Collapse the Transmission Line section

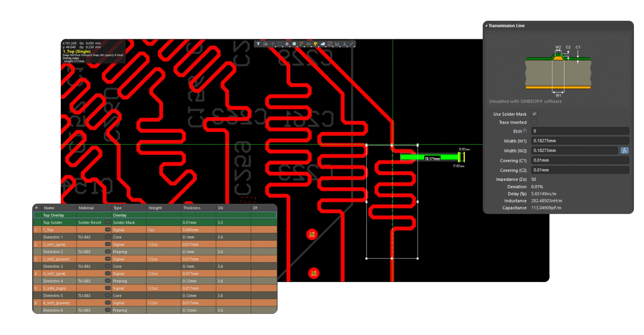[x=486, y=25]
